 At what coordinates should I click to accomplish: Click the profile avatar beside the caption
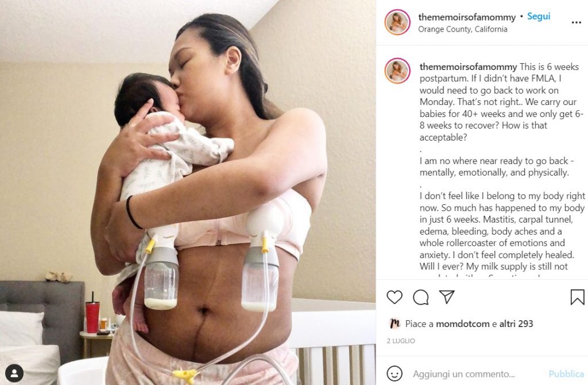tap(397, 71)
